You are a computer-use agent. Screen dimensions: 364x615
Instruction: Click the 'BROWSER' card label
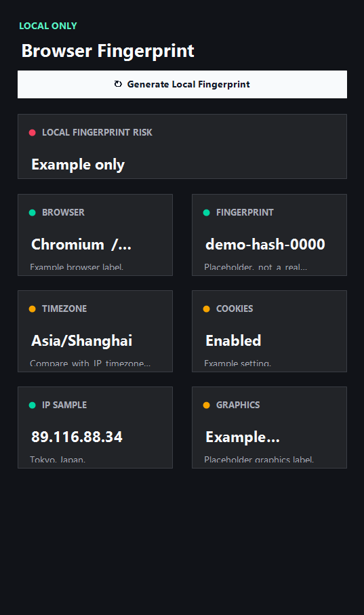[x=63, y=213]
